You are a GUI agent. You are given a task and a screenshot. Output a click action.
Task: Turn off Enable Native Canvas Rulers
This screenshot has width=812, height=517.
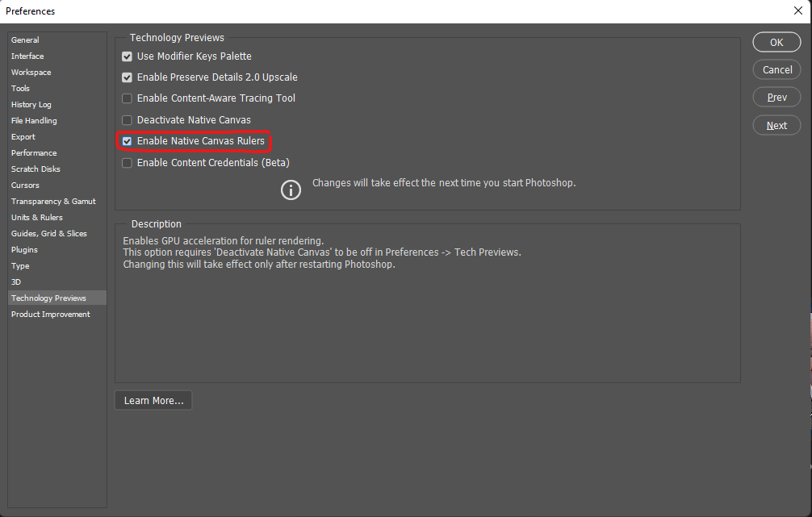coord(127,140)
